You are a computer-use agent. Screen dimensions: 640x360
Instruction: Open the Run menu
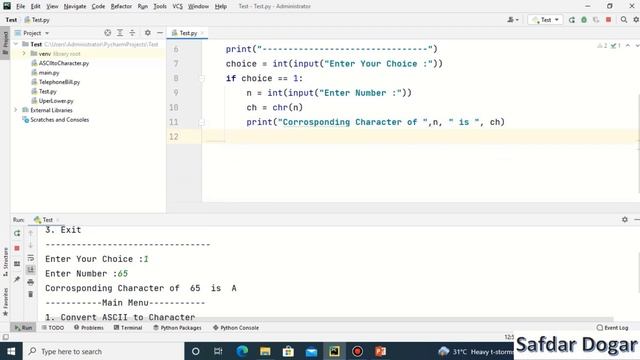[143, 7]
